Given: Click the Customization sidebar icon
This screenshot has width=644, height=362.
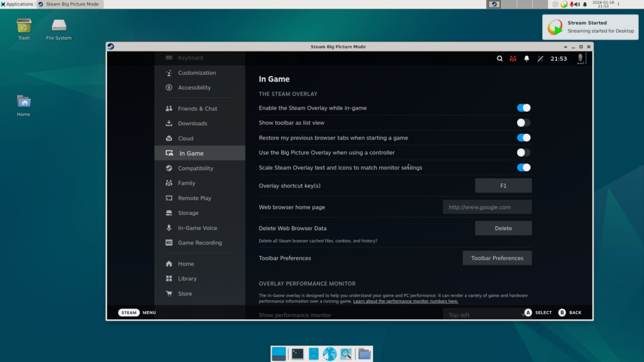Looking at the screenshot, I should click(169, 73).
